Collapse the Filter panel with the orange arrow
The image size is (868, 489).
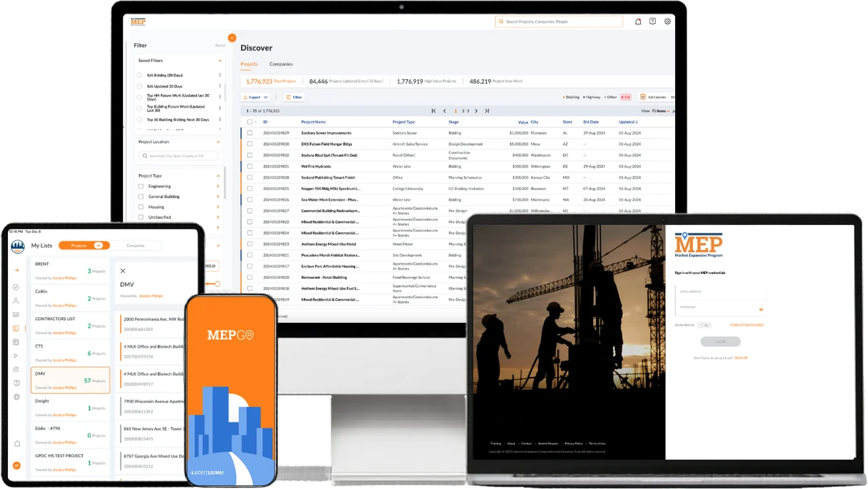[232, 38]
